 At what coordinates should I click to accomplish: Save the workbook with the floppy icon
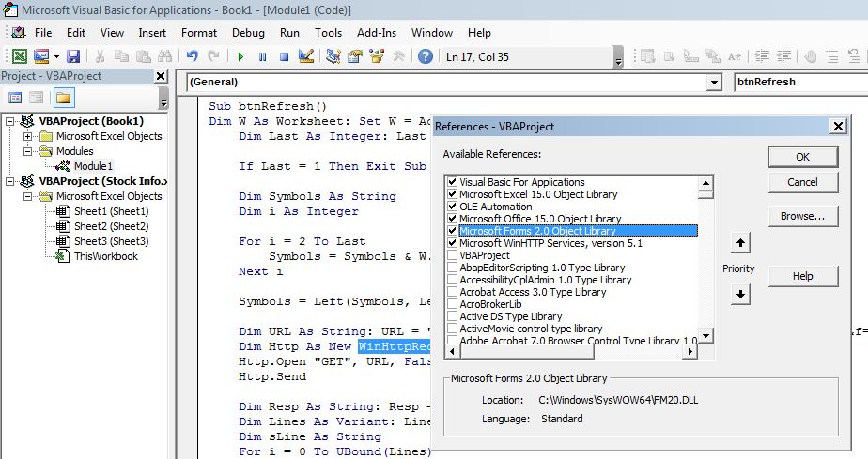(x=73, y=56)
